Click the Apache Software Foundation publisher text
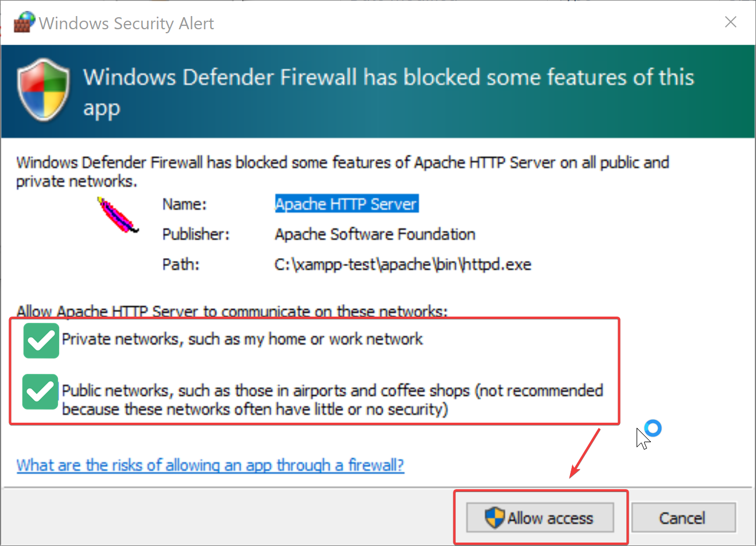This screenshot has width=756, height=546. click(x=375, y=235)
